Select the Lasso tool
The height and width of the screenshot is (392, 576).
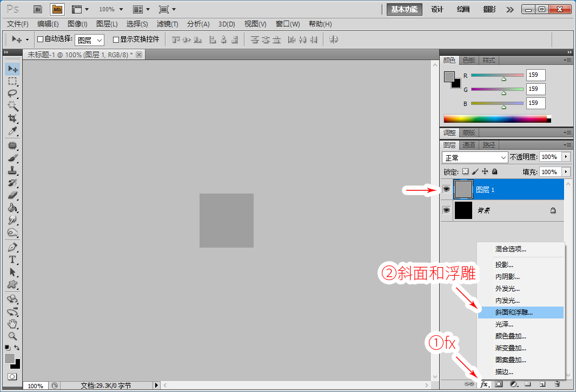click(x=12, y=94)
